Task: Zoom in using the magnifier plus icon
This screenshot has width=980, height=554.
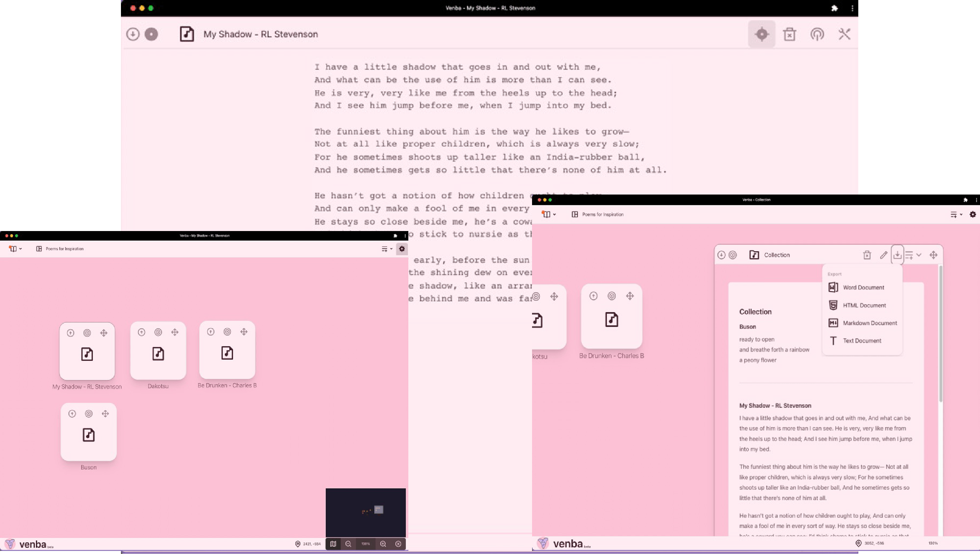Action: coord(383,544)
